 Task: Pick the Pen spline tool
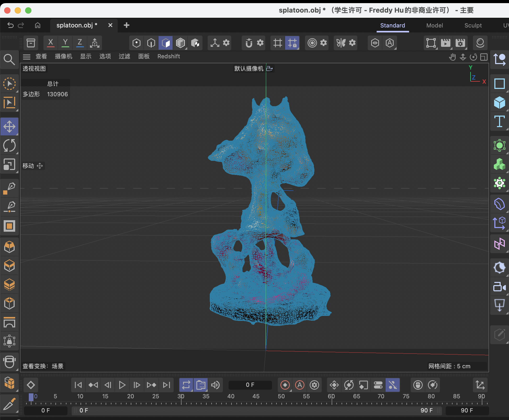(x=10, y=188)
